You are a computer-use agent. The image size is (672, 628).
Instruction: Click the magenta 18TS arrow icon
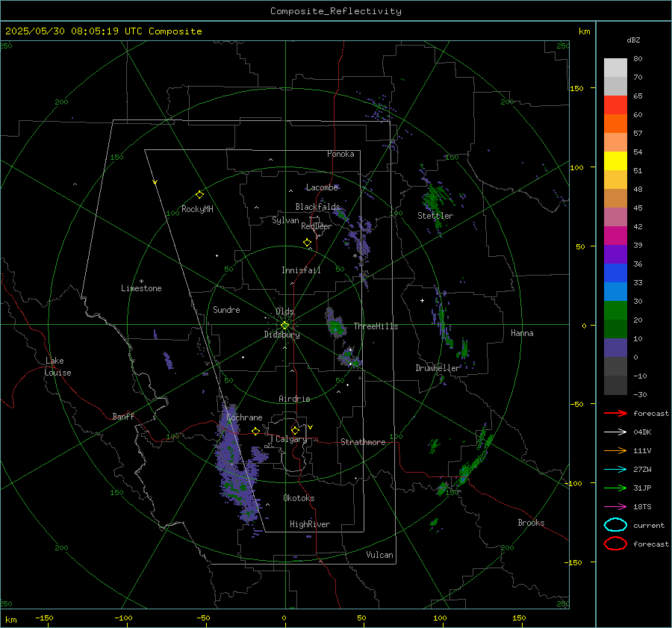coord(615,507)
